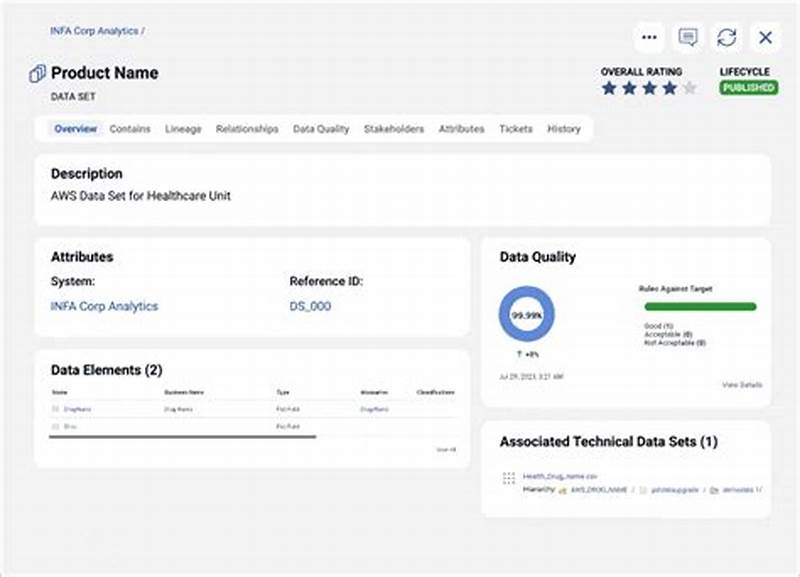Open View Details in Data Quality card

(x=742, y=385)
